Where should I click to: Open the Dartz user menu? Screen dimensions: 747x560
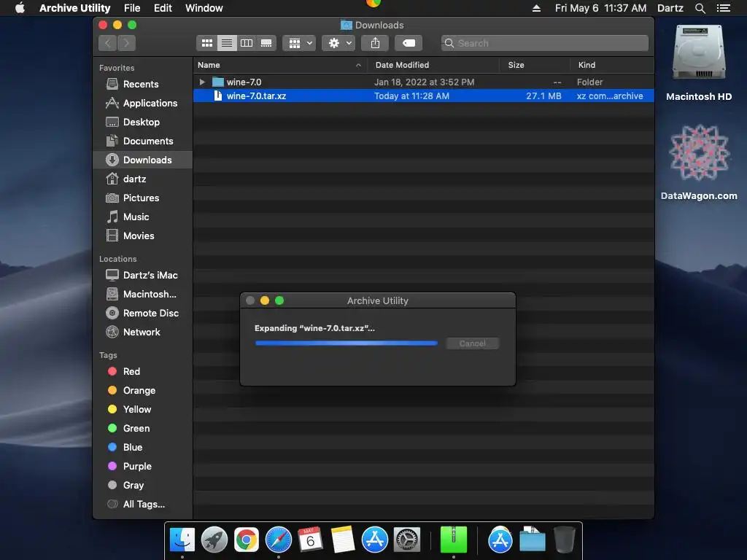coord(670,8)
